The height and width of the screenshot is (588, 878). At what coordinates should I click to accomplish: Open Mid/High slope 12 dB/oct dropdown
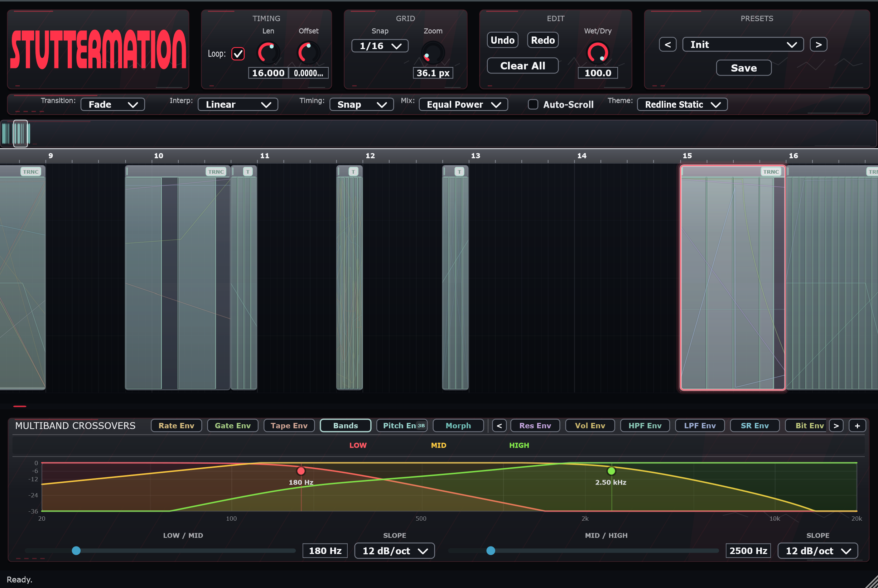(x=817, y=550)
